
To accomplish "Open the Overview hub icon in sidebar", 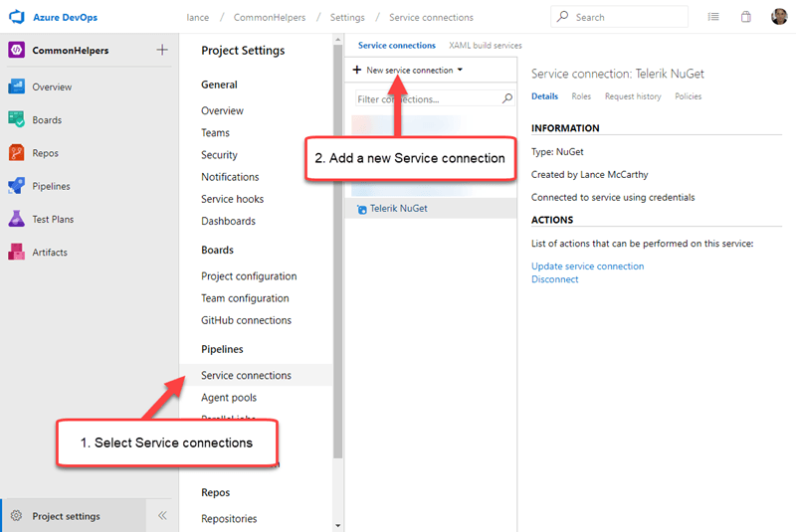I will 16,87.
